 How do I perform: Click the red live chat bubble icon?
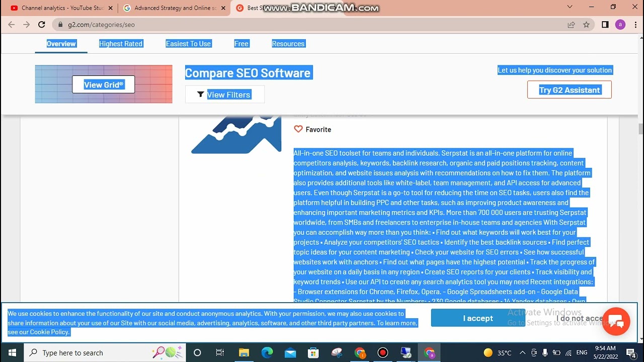(616, 322)
